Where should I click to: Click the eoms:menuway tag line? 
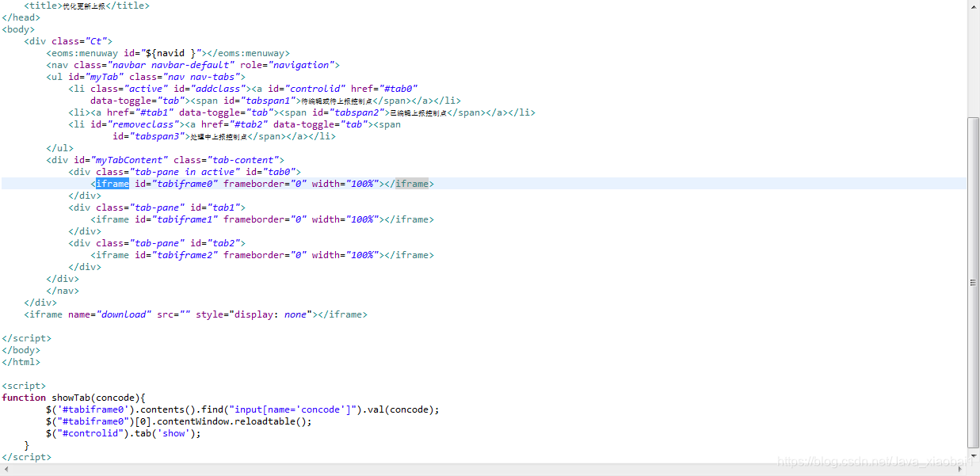point(168,53)
